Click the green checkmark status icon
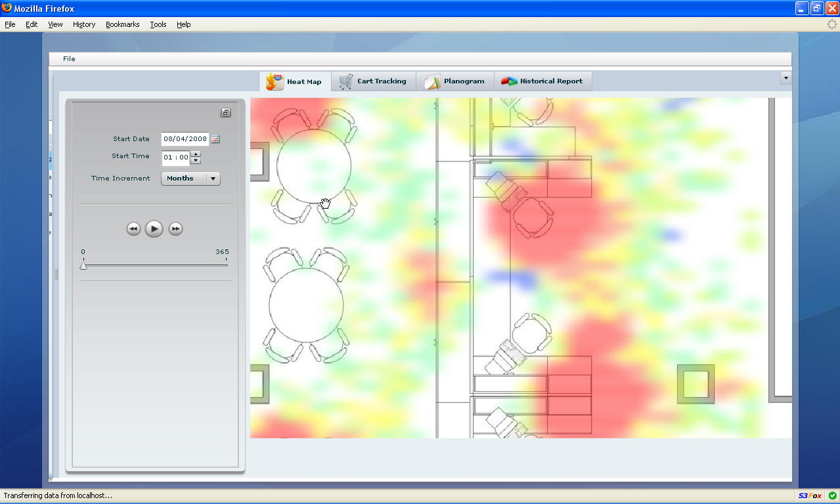This screenshot has width=840, height=504. coord(832,496)
